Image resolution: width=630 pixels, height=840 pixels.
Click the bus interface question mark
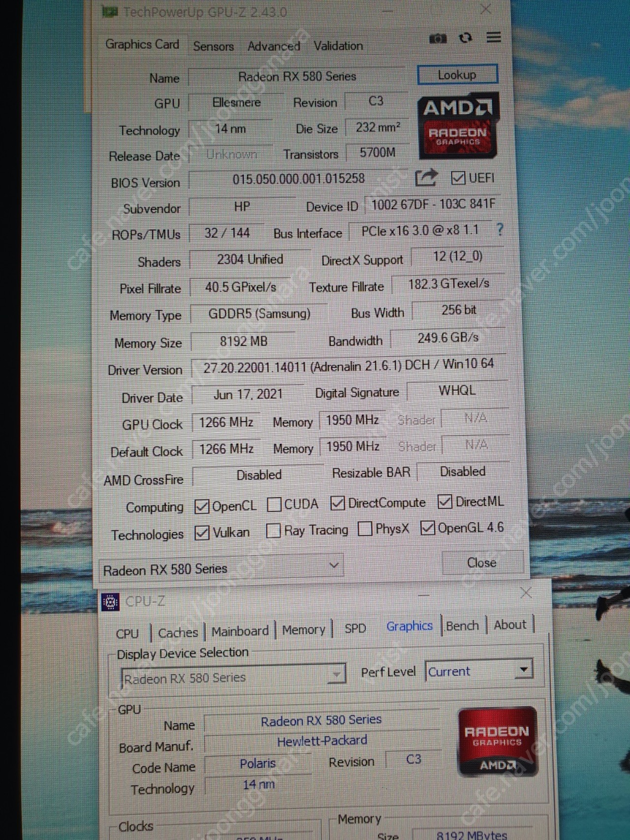pyautogui.click(x=500, y=230)
